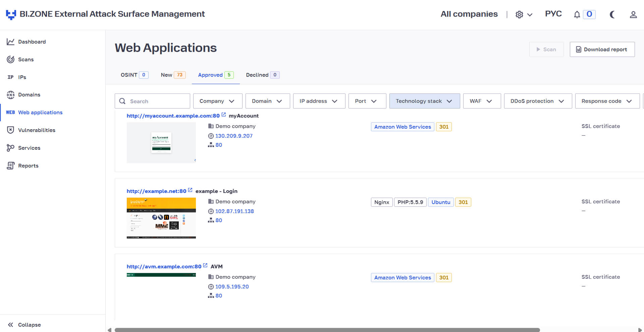The image size is (644, 332).
Task: Expand the WAF filter dropdown
Action: pos(482,101)
